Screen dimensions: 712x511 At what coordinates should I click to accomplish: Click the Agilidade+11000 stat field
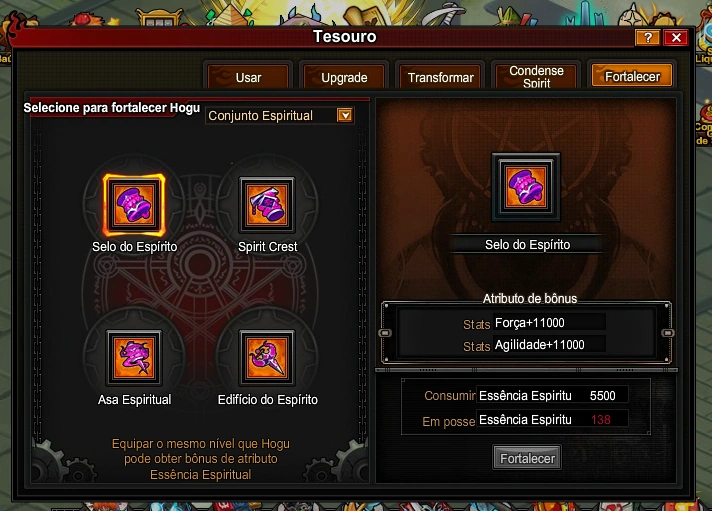(549, 345)
